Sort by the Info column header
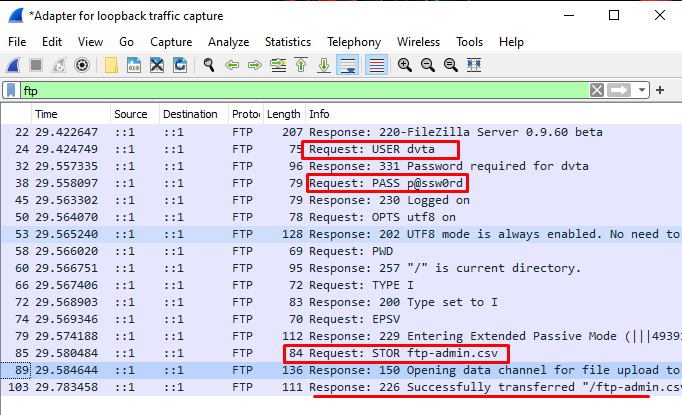682x415 pixels. pos(494,114)
